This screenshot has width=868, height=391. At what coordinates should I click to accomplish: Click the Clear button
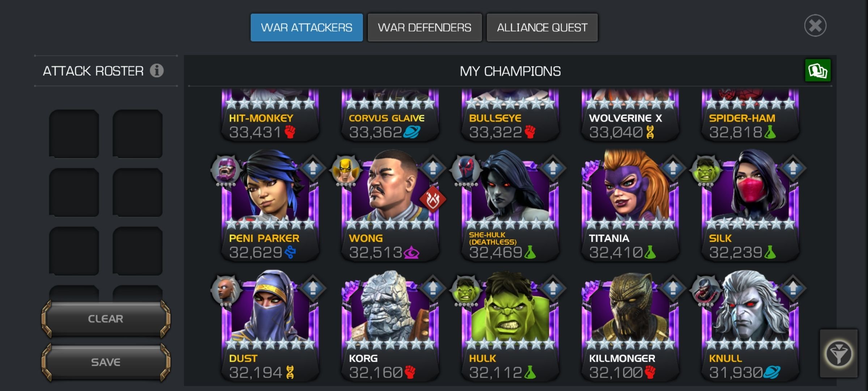pos(106,319)
